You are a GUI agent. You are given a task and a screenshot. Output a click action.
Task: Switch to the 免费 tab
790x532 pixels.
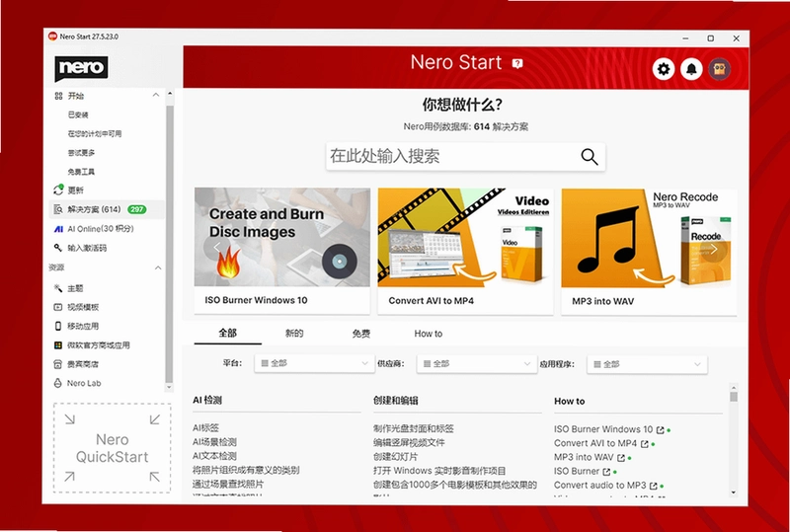[361, 334]
